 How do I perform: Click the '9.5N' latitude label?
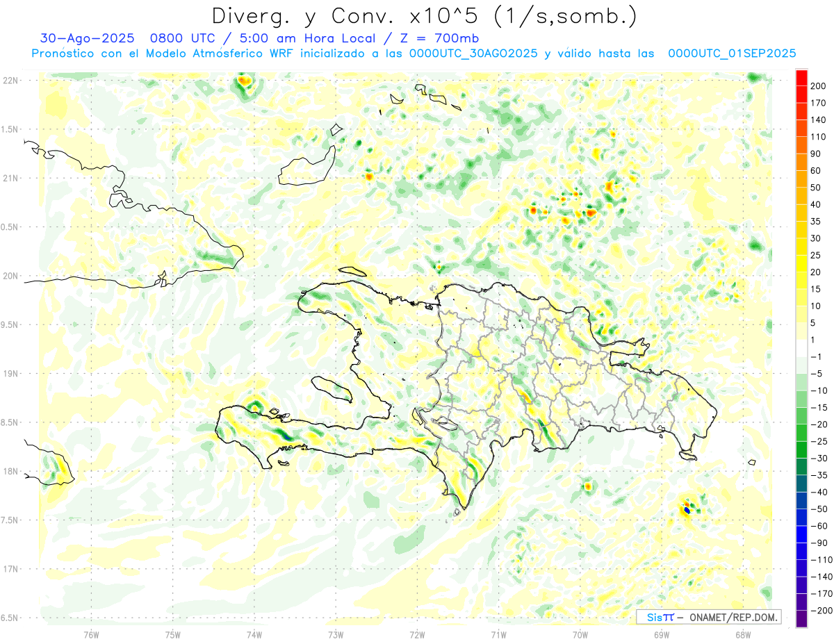click(x=10, y=325)
